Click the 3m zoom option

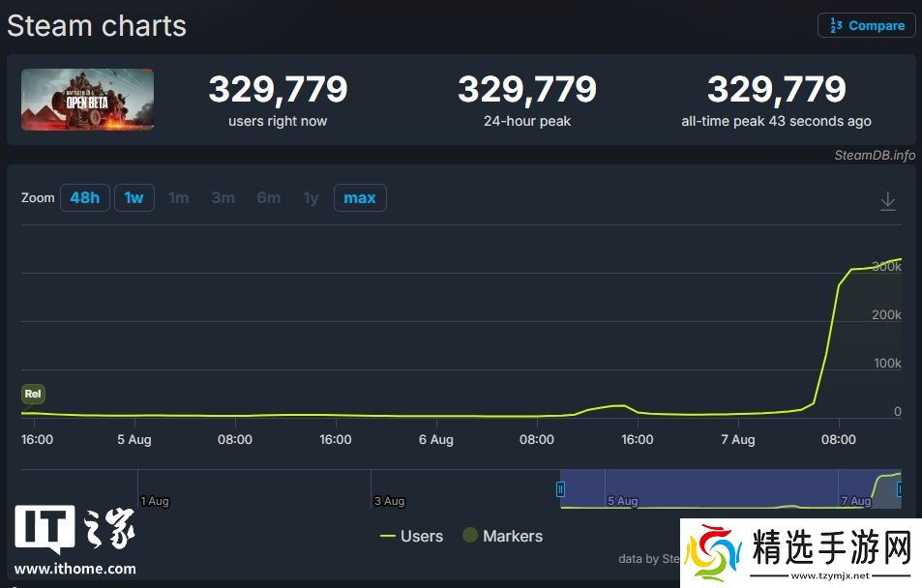[223, 198]
